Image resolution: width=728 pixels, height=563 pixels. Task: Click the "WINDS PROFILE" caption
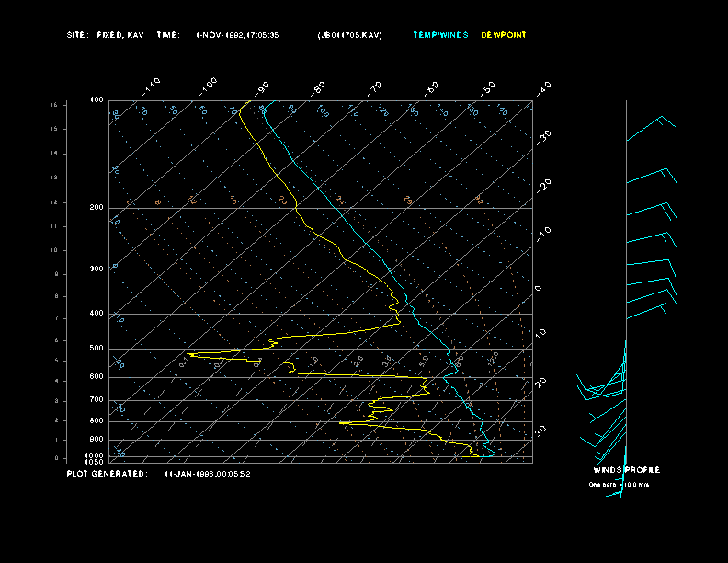coord(627,470)
